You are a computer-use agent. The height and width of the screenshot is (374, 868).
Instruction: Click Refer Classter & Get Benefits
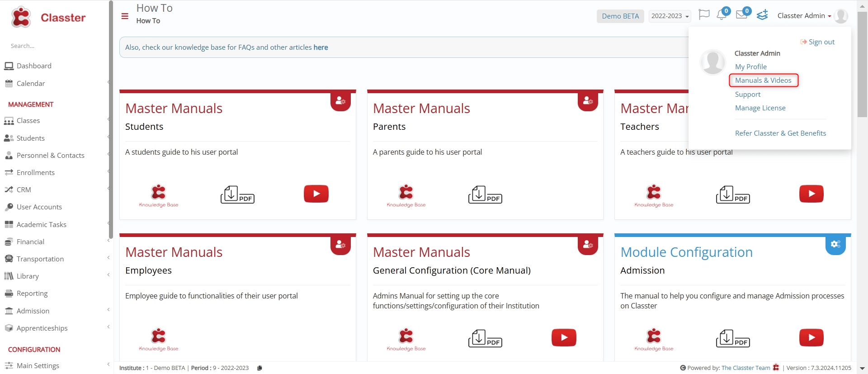point(780,133)
